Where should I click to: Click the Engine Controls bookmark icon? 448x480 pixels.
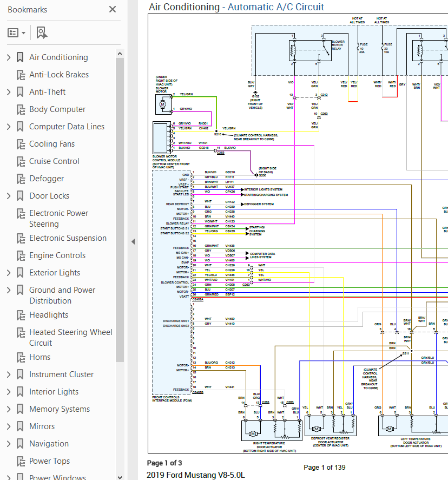[x=21, y=255]
